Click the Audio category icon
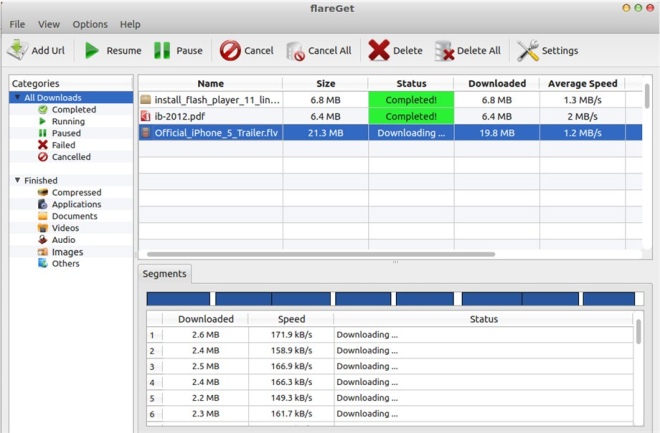The image size is (660, 433). tap(43, 239)
